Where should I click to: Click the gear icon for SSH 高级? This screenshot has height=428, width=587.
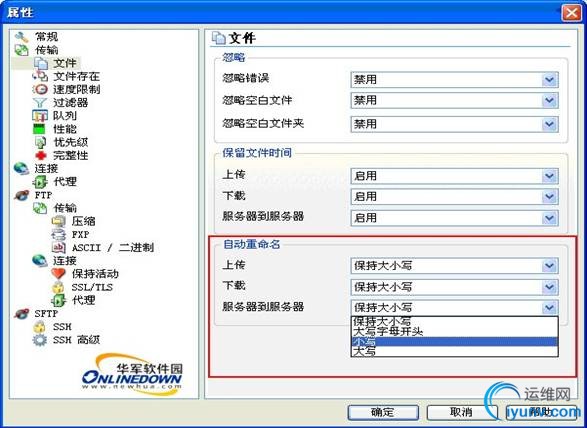point(40,340)
